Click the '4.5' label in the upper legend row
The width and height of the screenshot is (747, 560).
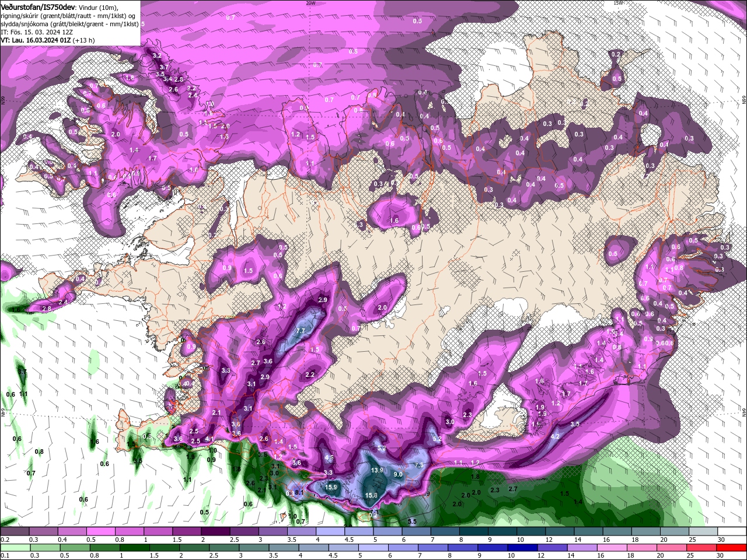coord(349,540)
